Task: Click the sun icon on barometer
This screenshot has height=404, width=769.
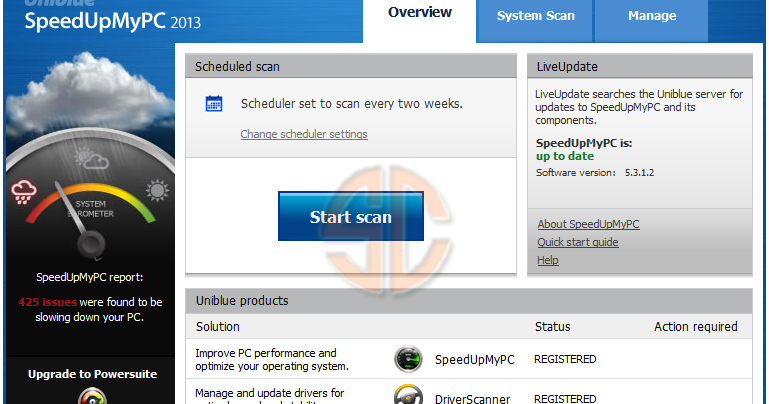Action: (x=157, y=191)
